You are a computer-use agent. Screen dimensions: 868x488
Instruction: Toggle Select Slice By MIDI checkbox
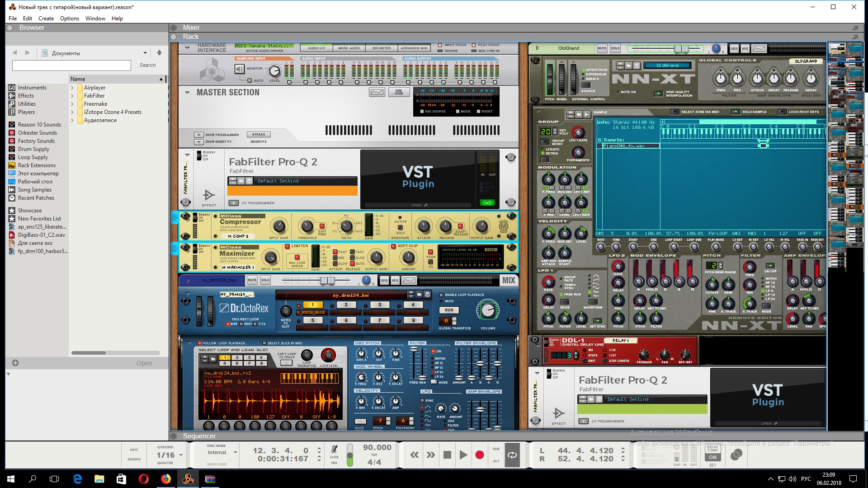point(264,343)
